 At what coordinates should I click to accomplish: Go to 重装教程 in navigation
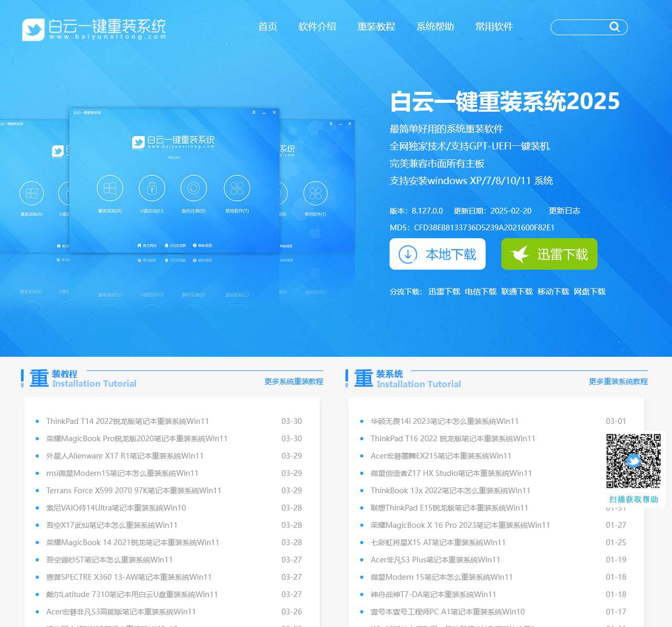[x=376, y=27]
